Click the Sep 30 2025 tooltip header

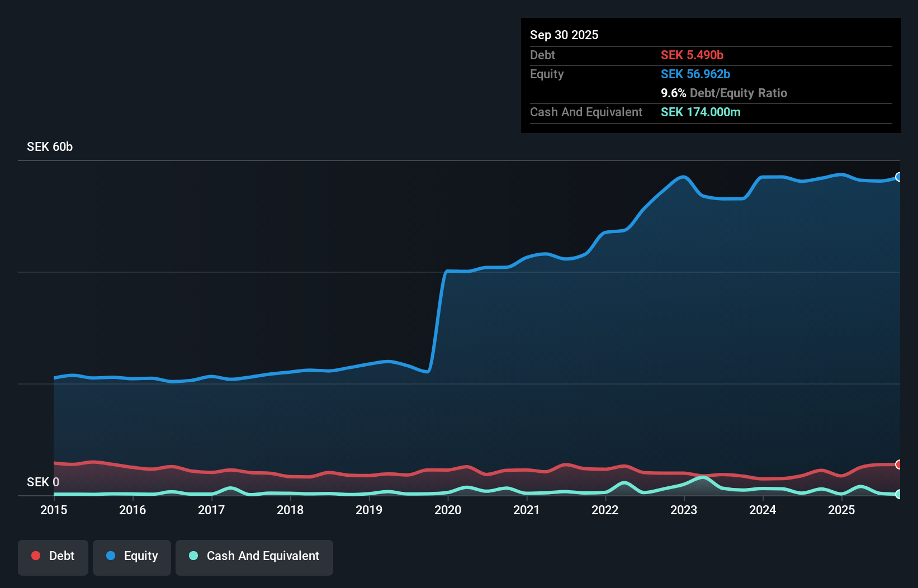(x=564, y=35)
